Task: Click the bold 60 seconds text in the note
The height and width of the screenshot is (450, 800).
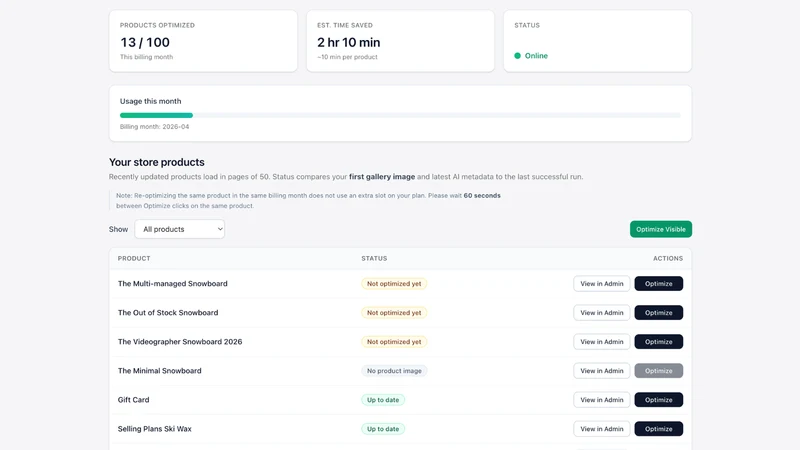Action: pyautogui.click(x=482, y=195)
